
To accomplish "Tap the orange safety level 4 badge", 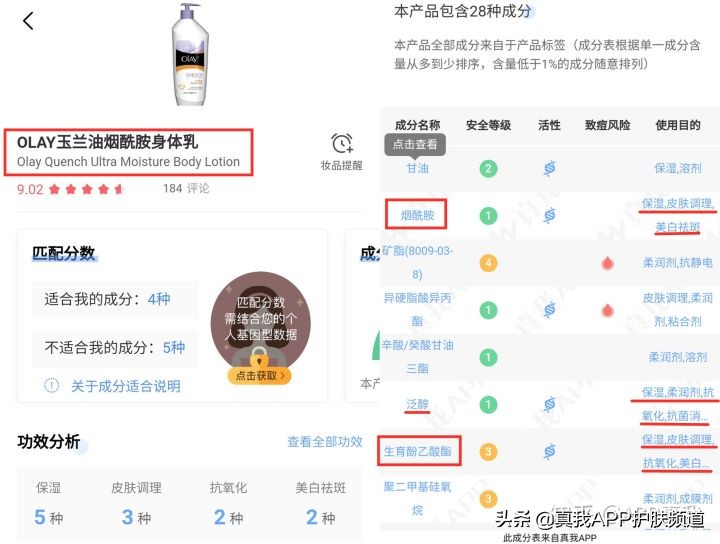I will [x=488, y=263].
